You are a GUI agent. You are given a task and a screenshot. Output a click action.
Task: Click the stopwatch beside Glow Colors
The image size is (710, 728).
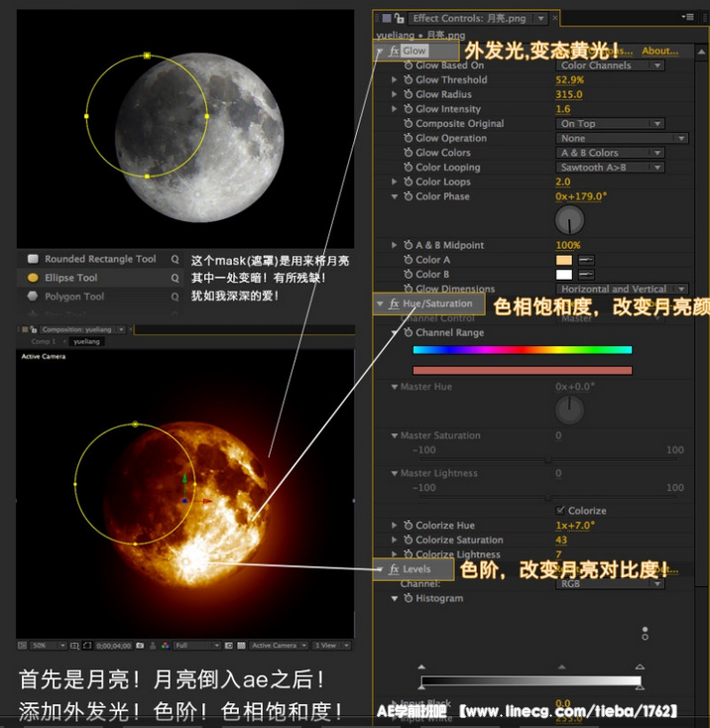coord(409,153)
